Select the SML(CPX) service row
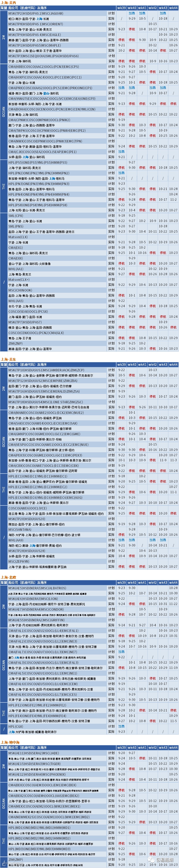Viewport: 179px width, 868px height. (57, 216)
